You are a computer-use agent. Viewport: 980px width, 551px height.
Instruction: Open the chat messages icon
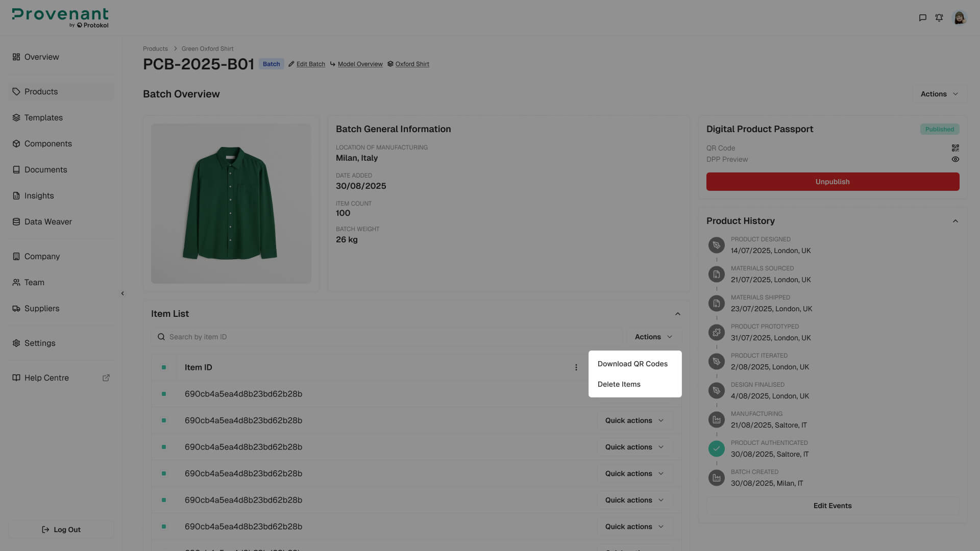click(x=922, y=18)
